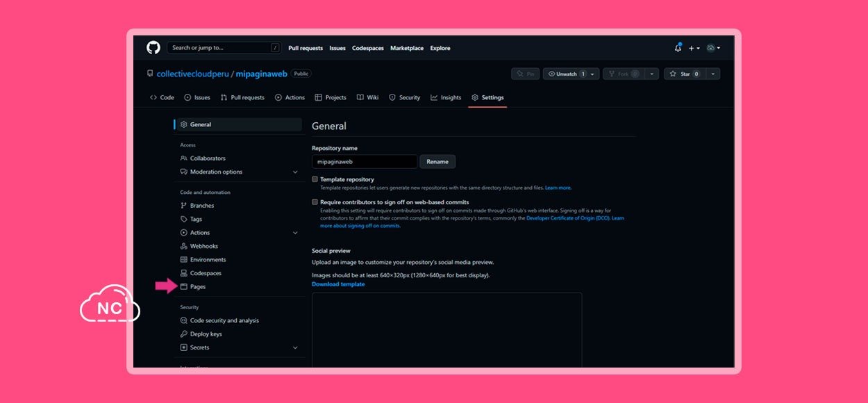Open Marketplace in top navigation
The width and height of the screenshot is (868, 403).
(x=407, y=48)
